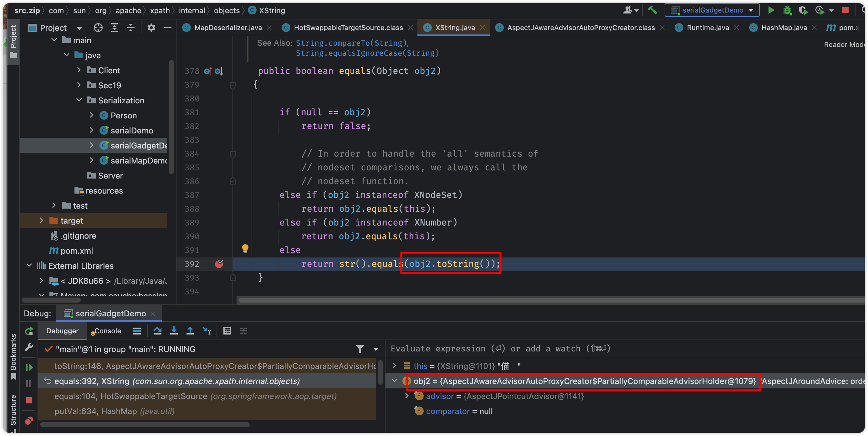Rerun serialGadgetDemo in debug panel
Image resolution: width=868 pixels, height=436 pixels.
29,331
